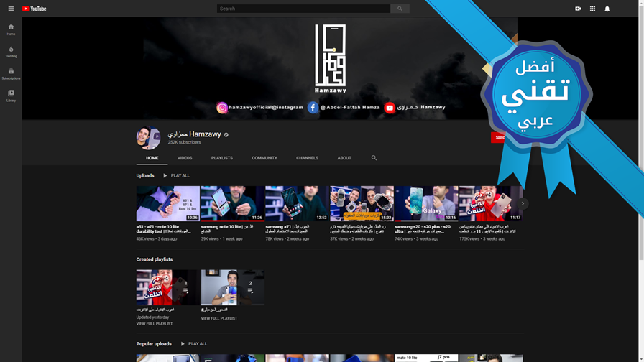The height and width of the screenshot is (362, 644).
Task: Switch to the Community tab
Action: click(x=264, y=158)
